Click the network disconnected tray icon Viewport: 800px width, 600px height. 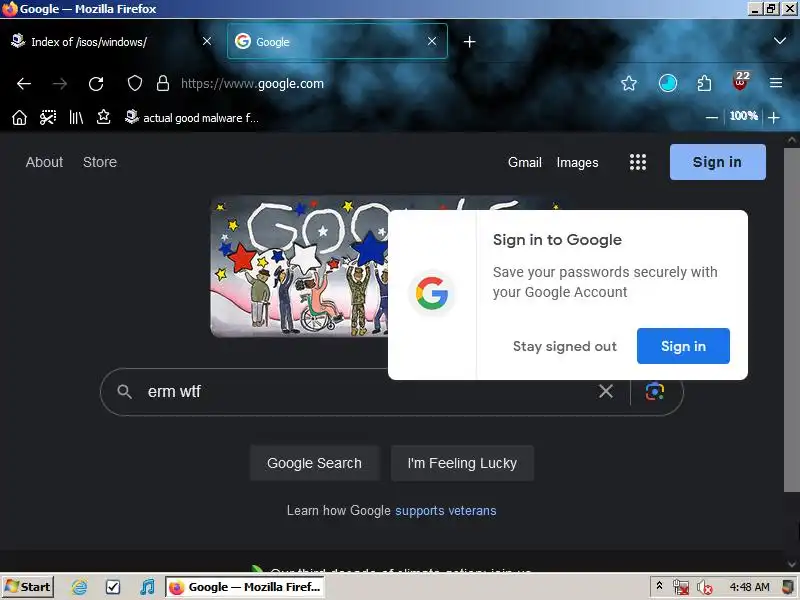[x=681, y=588]
